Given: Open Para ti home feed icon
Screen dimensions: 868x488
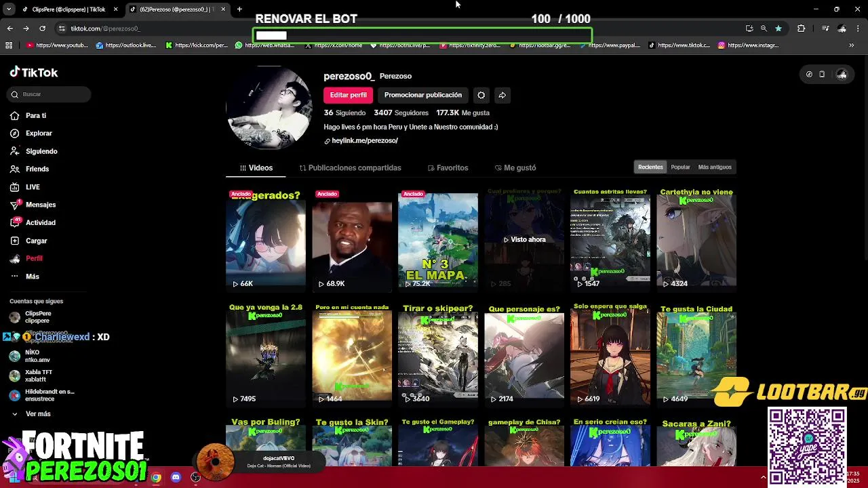Looking at the screenshot, I should click(14, 116).
